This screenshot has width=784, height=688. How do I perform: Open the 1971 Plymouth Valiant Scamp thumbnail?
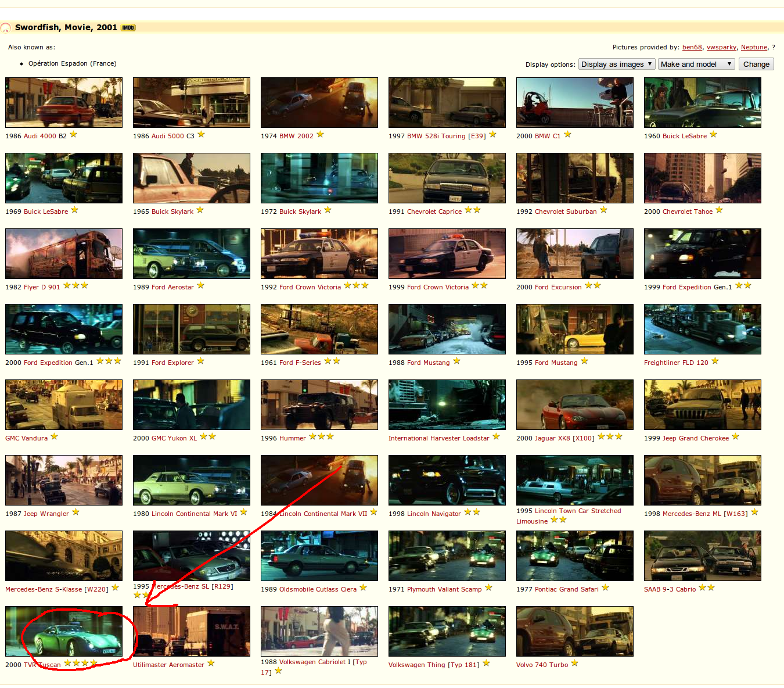pos(447,556)
